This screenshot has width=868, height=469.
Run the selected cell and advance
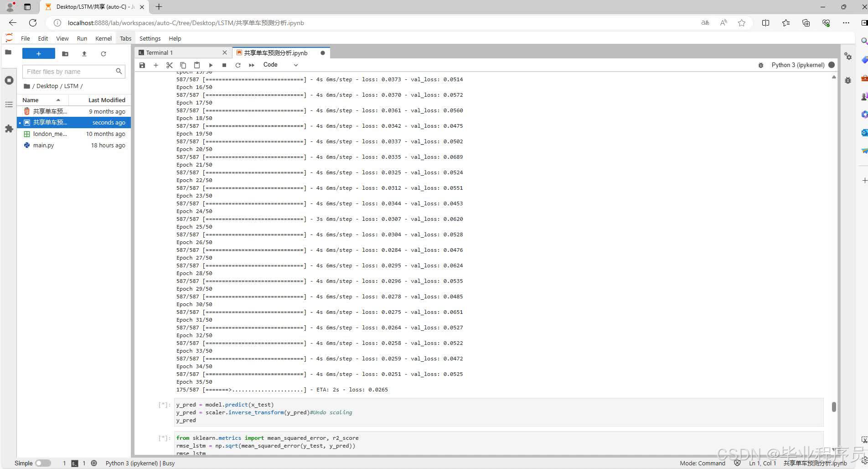tap(211, 65)
